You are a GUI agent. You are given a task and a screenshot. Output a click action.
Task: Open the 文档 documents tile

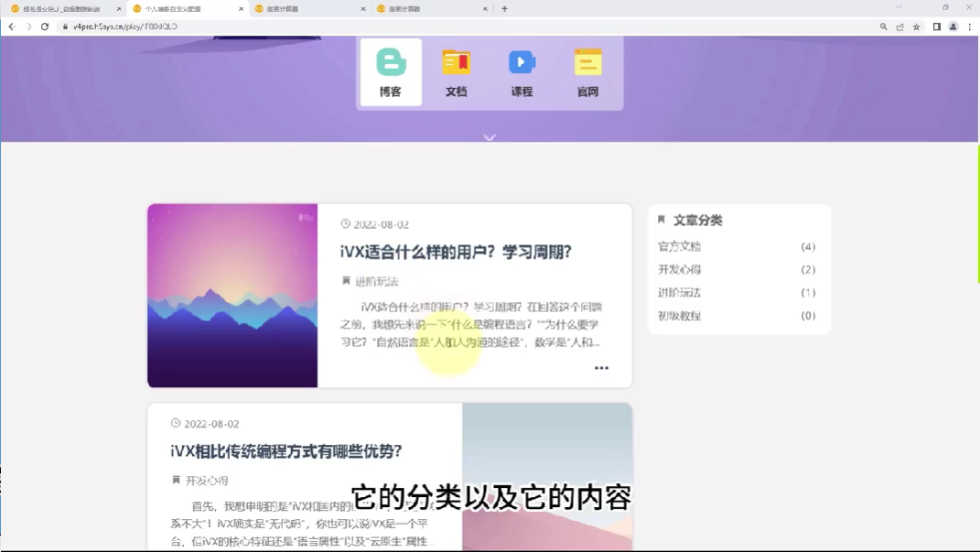(457, 72)
